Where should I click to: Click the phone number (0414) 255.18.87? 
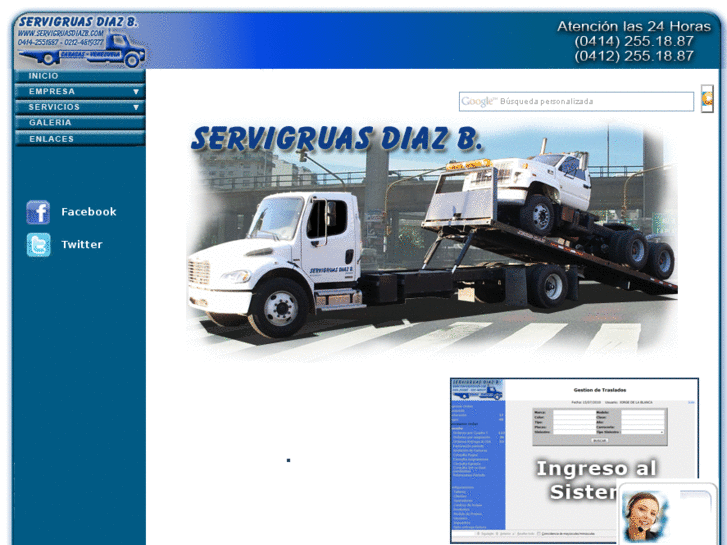(634, 41)
